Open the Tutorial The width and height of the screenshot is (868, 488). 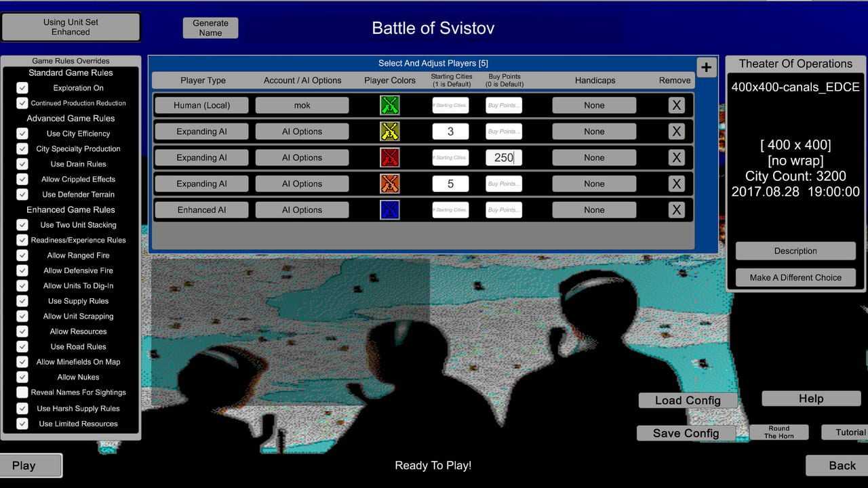click(846, 432)
